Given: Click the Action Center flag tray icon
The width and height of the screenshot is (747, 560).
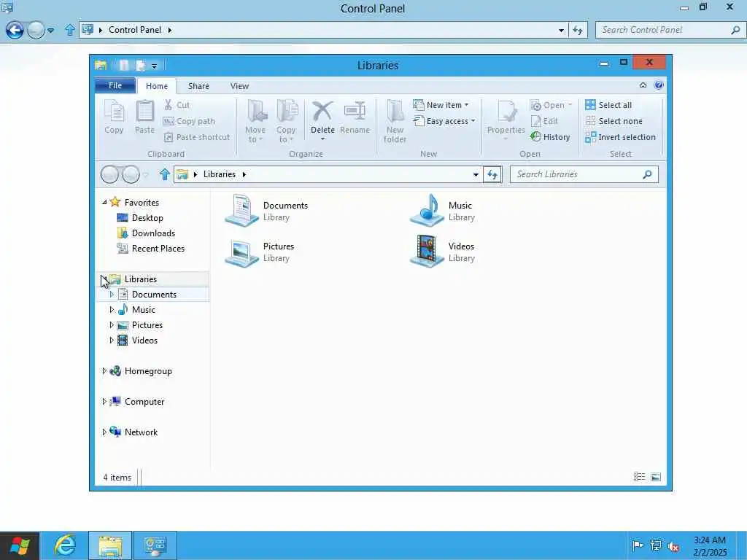Looking at the screenshot, I should coord(638,545).
